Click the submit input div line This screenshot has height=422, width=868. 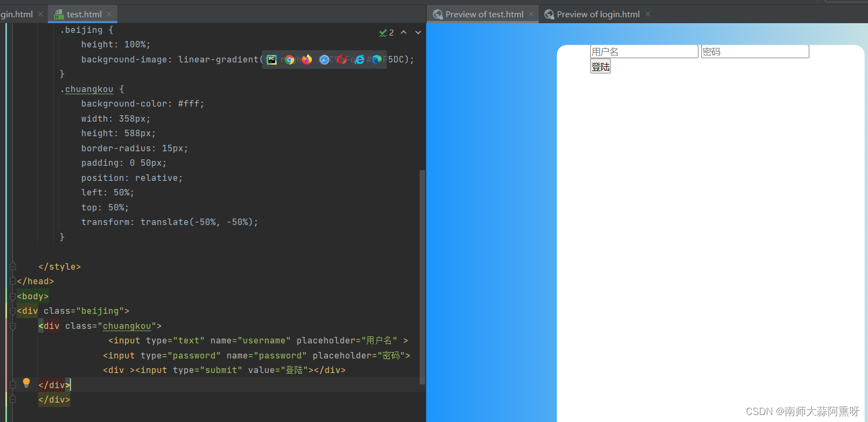click(224, 370)
